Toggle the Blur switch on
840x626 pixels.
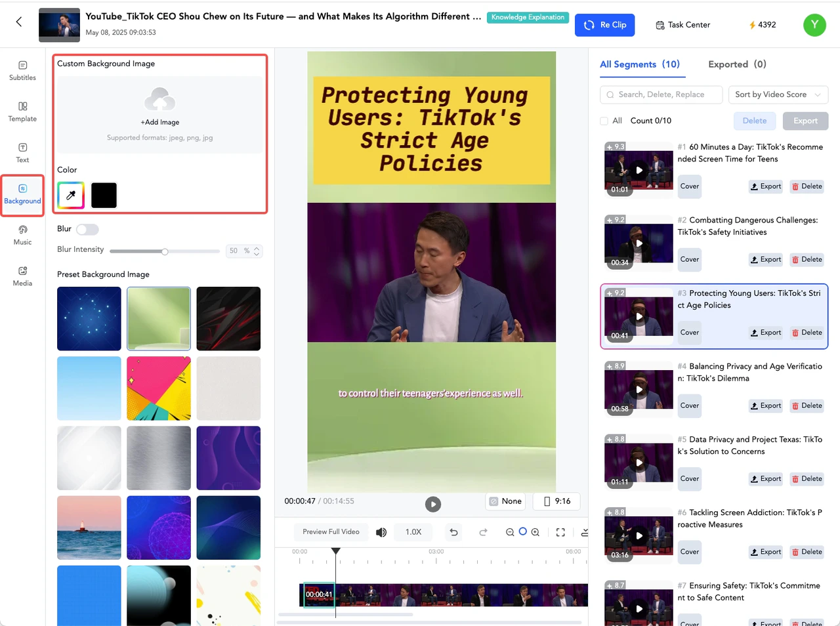(x=87, y=229)
